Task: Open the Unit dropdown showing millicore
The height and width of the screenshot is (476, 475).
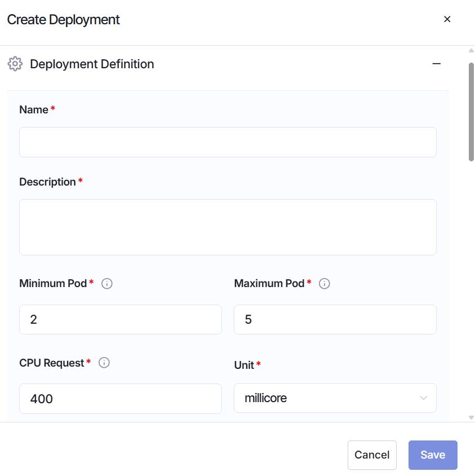Action: click(335, 398)
